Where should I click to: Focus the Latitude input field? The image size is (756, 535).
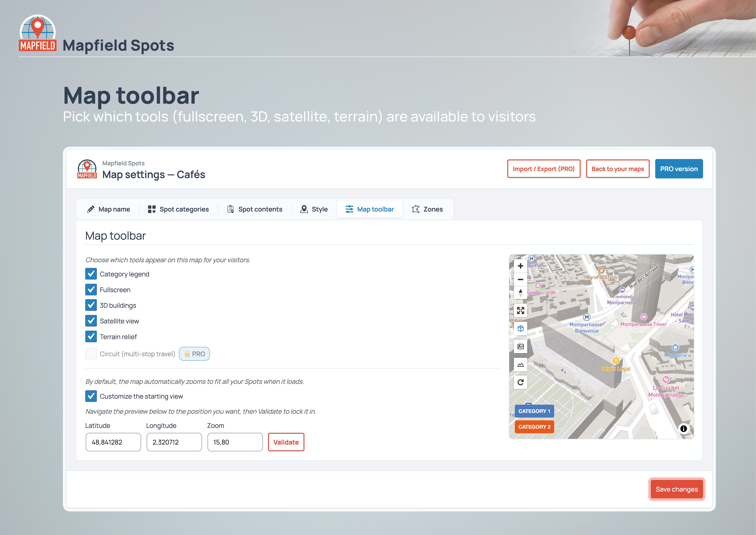click(x=113, y=442)
